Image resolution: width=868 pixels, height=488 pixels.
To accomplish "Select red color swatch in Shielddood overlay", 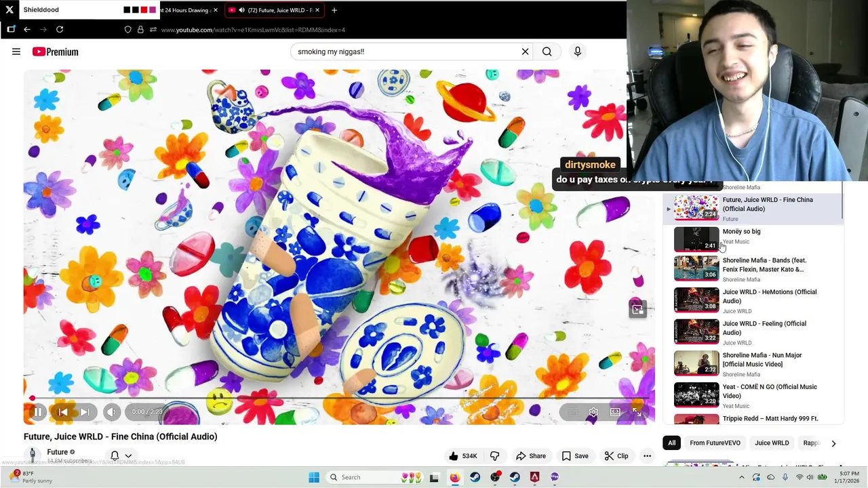I will pos(144,10).
